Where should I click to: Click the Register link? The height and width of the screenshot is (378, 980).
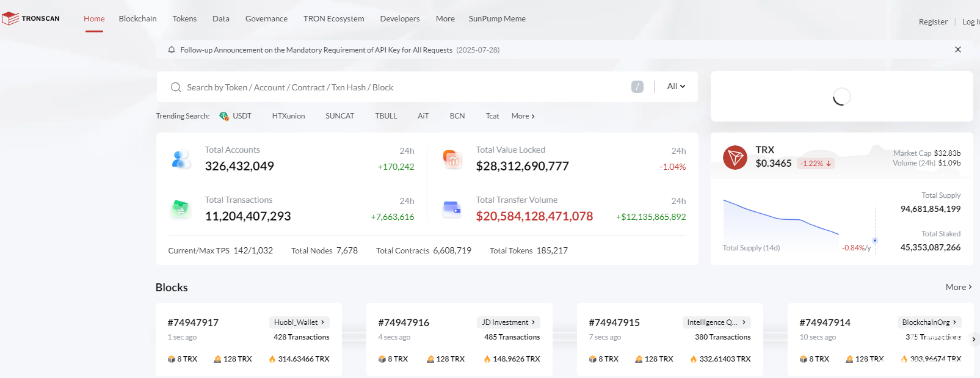point(933,22)
